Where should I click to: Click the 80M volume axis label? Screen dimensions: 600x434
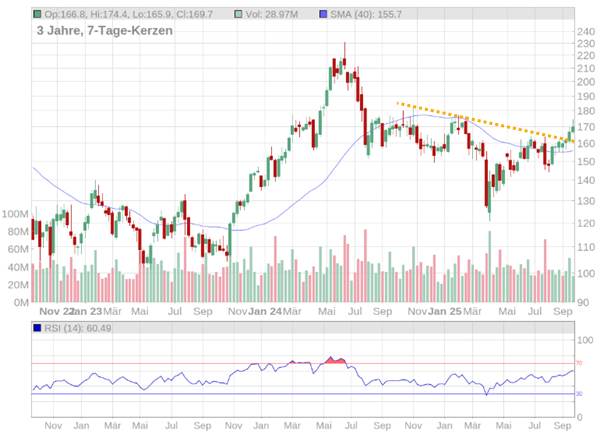coord(18,232)
